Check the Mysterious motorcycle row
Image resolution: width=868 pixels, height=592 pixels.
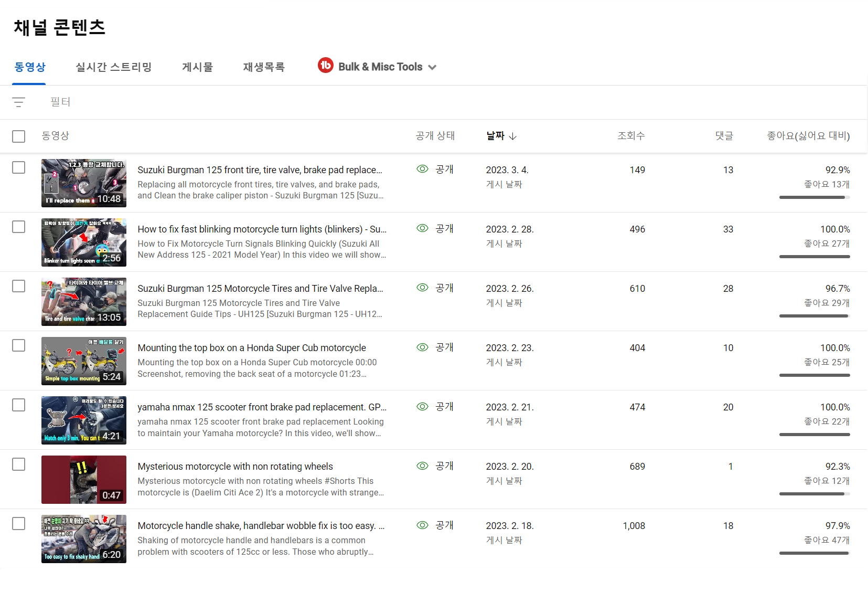tap(19, 464)
